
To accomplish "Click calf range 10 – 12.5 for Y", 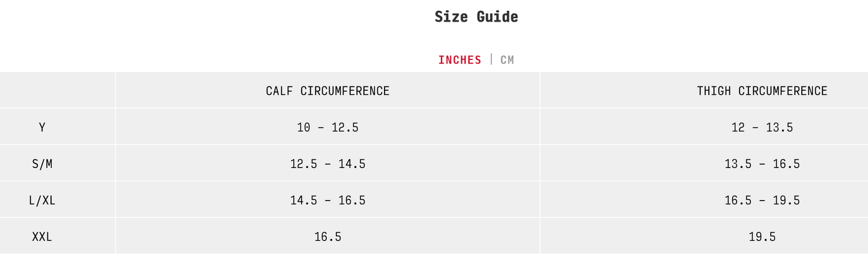I will tap(327, 127).
